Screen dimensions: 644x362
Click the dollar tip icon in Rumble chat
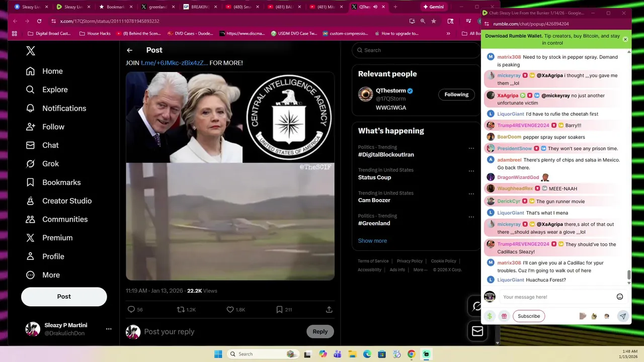(x=490, y=316)
